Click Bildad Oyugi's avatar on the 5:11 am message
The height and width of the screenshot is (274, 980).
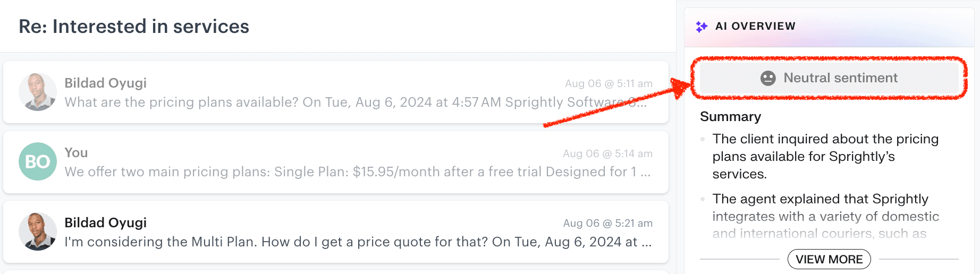pos(38,92)
